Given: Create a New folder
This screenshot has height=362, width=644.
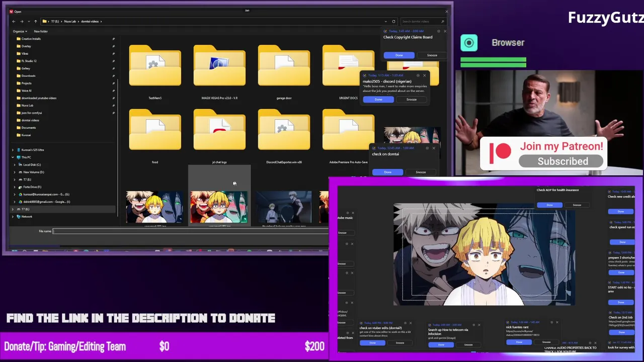Looking at the screenshot, I should click(x=41, y=31).
